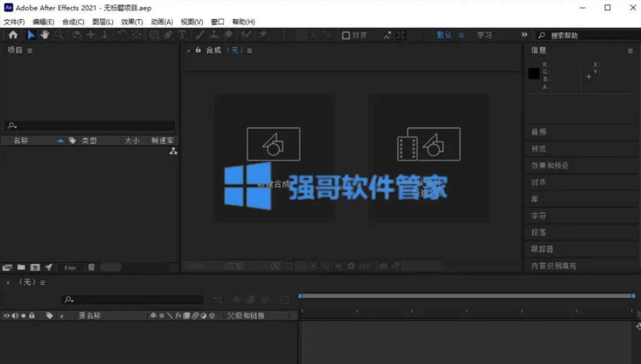Select the Puppet Pin tool
The image size is (641, 364).
tap(263, 35)
